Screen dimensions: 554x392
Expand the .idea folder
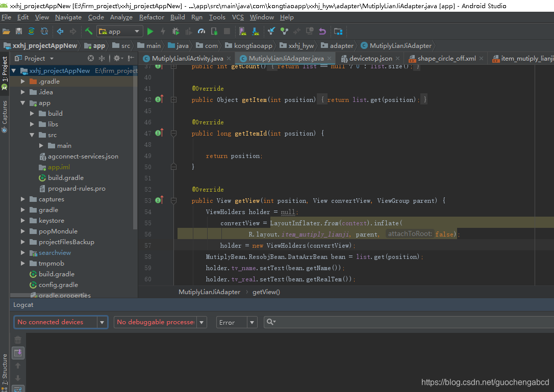click(x=22, y=92)
